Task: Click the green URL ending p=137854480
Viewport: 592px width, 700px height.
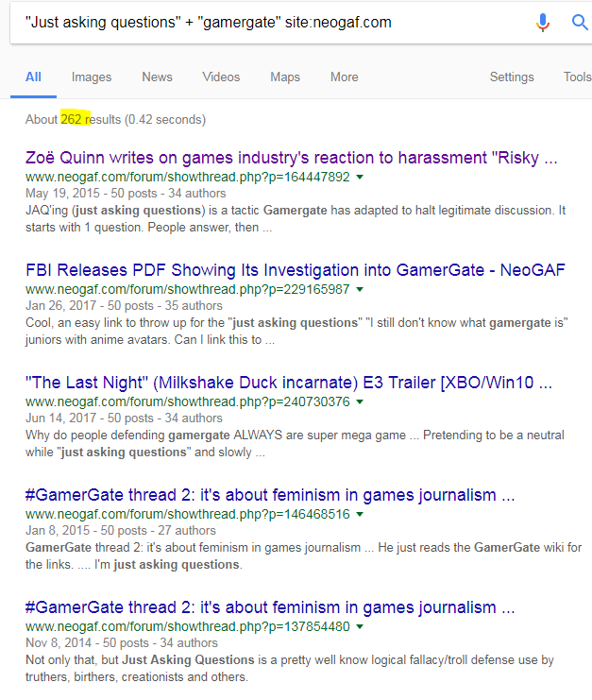Action: pos(187,627)
